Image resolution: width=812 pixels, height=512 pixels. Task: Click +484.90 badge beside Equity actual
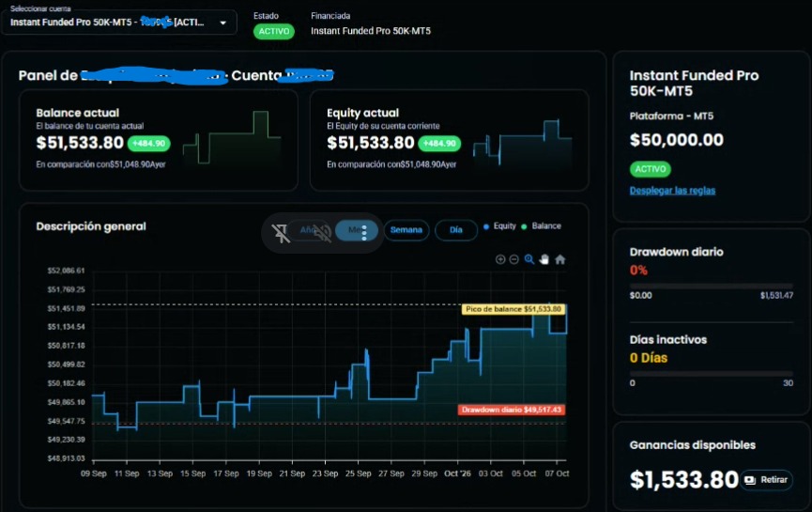(x=439, y=144)
